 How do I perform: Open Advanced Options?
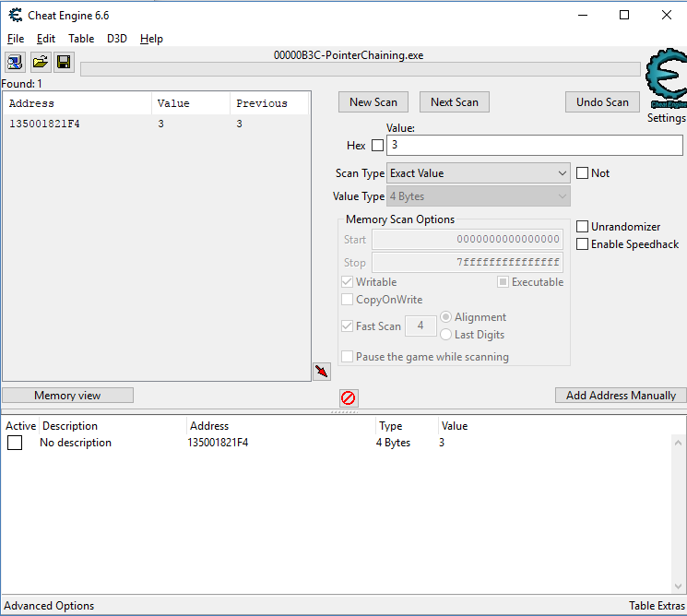click(49, 606)
